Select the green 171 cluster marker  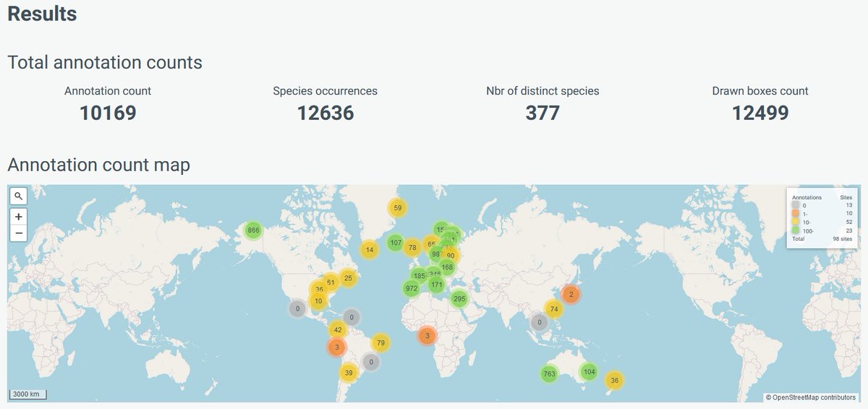tap(436, 285)
